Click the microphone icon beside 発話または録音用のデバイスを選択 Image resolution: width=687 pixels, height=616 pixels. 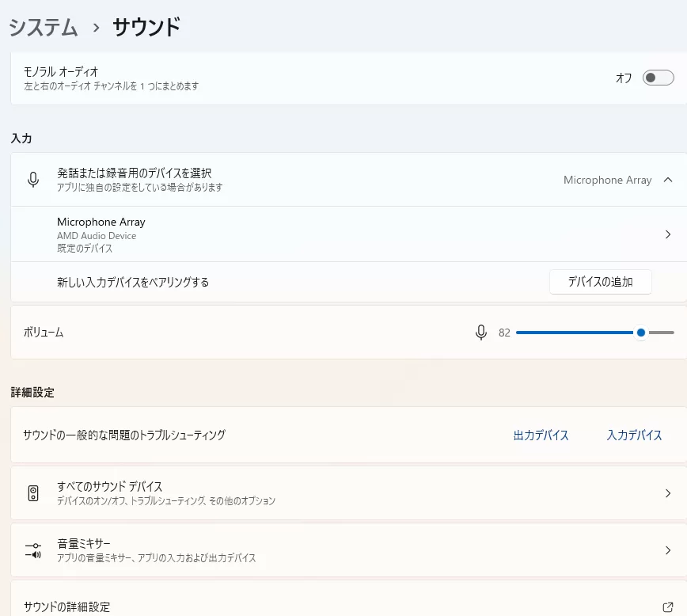pos(33,180)
